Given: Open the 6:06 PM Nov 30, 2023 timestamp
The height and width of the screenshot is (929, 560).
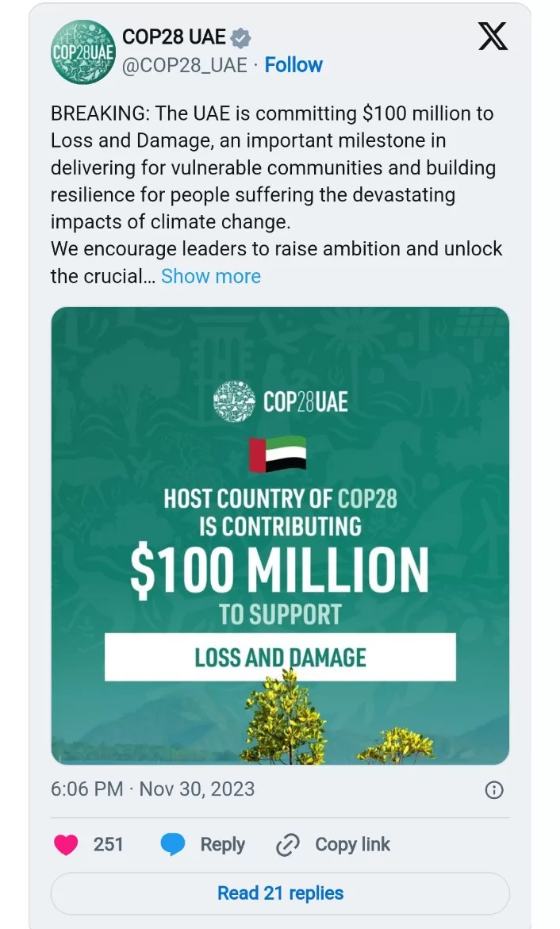Looking at the screenshot, I should 153,789.
